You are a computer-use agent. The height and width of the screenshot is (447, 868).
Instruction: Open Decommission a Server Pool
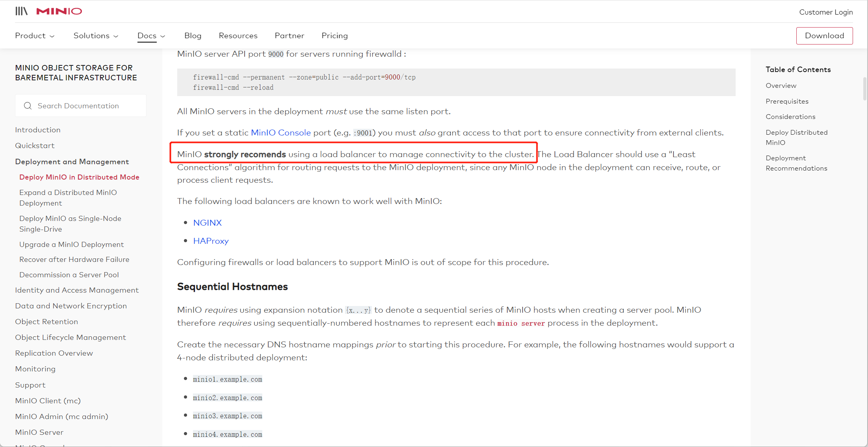point(69,275)
